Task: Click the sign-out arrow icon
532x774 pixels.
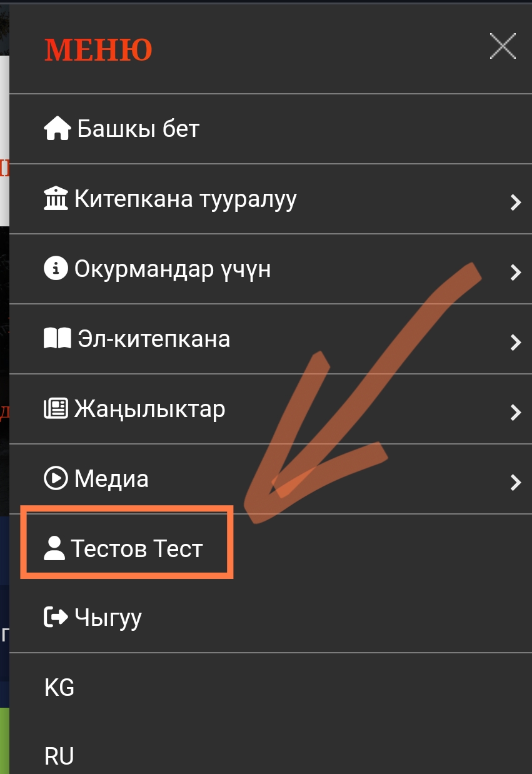Action: (56, 618)
